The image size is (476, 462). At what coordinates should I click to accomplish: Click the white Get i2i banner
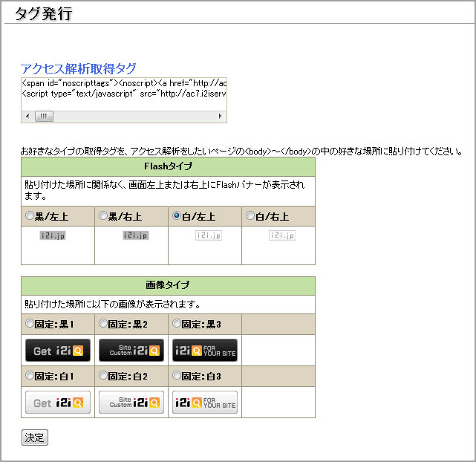[58, 402]
